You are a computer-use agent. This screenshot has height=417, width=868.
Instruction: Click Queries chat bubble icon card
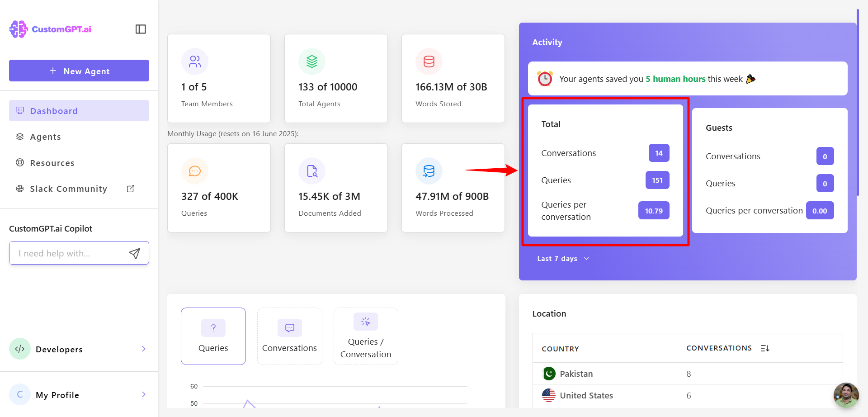click(x=195, y=171)
